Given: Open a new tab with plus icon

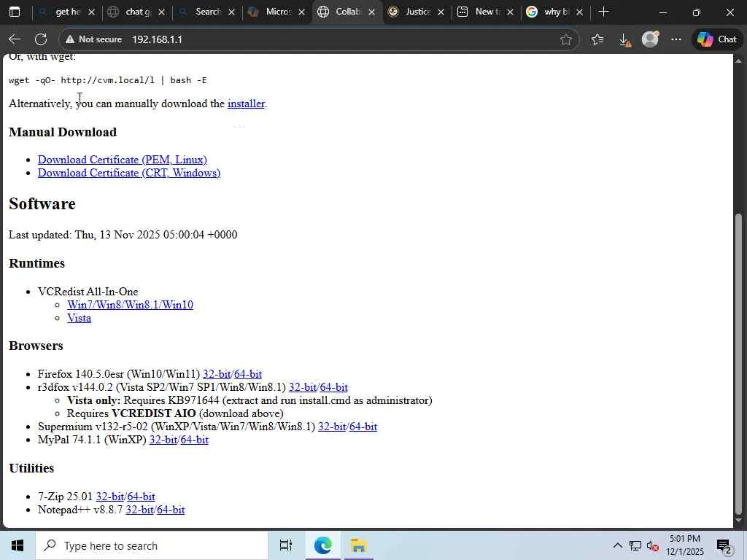Looking at the screenshot, I should tap(603, 12).
